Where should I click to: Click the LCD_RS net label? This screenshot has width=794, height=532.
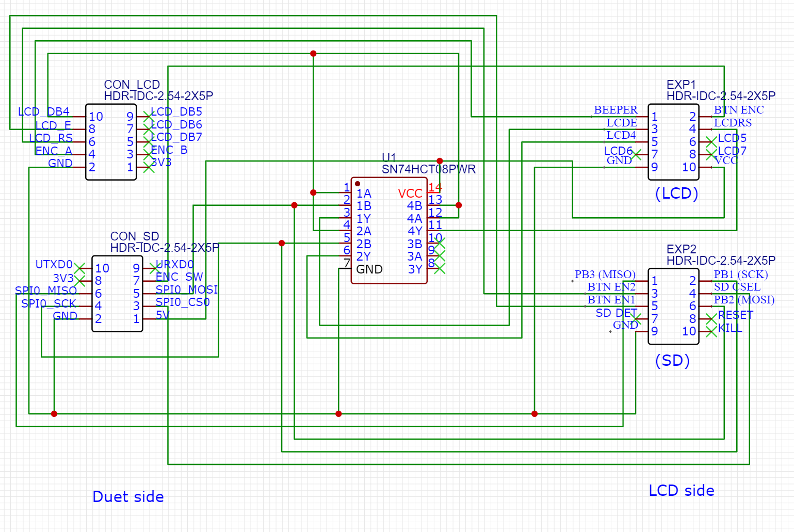51,138
